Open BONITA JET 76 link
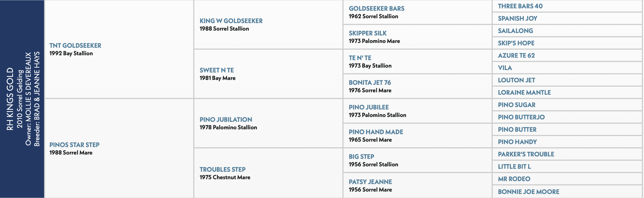The height and width of the screenshot is (198, 644). tap(370, 83)
